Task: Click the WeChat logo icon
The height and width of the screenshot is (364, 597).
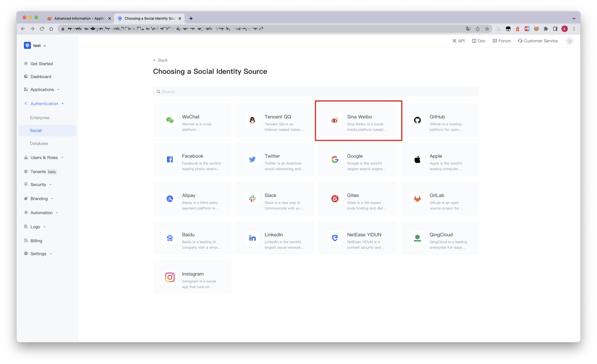Action: point(170,120)
